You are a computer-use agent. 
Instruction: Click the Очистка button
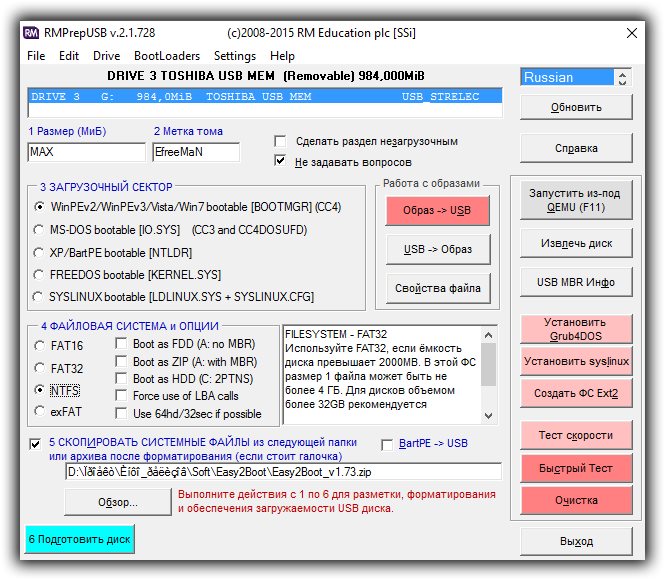pyautogui.click(x=576, y=500)
